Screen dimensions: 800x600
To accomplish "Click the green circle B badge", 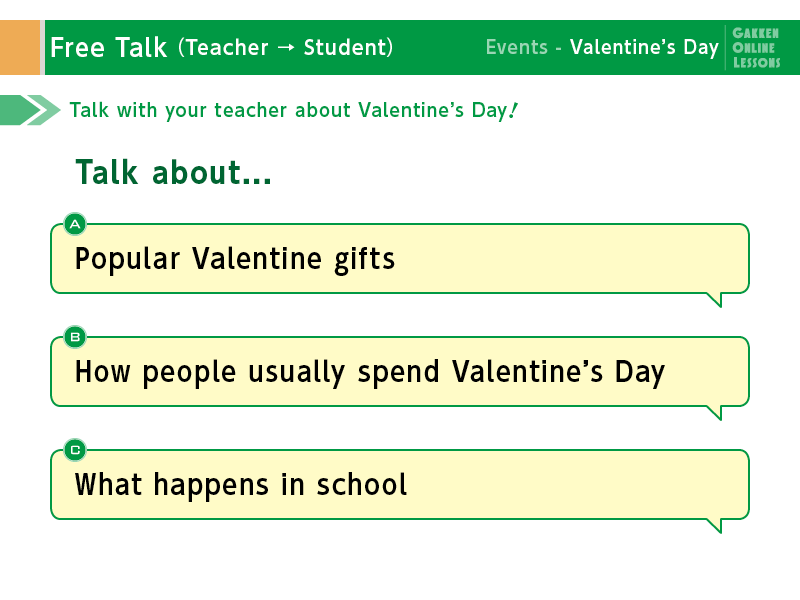I will click(x=75, y=337).
